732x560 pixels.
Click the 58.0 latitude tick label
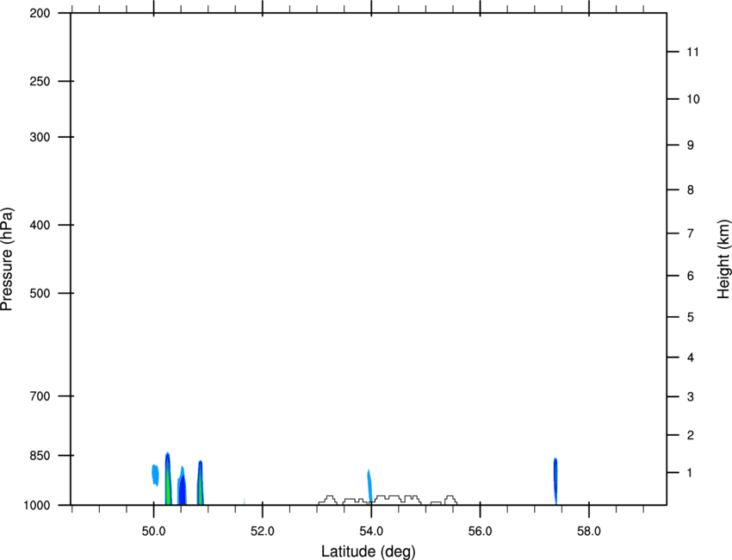pos(589,532)
